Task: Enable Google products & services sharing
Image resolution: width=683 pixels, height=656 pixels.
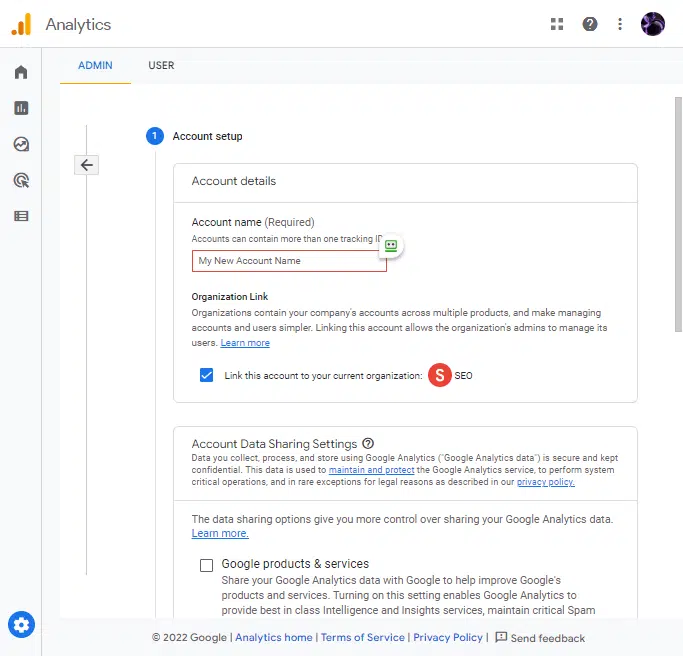Action: click(206, 565)
